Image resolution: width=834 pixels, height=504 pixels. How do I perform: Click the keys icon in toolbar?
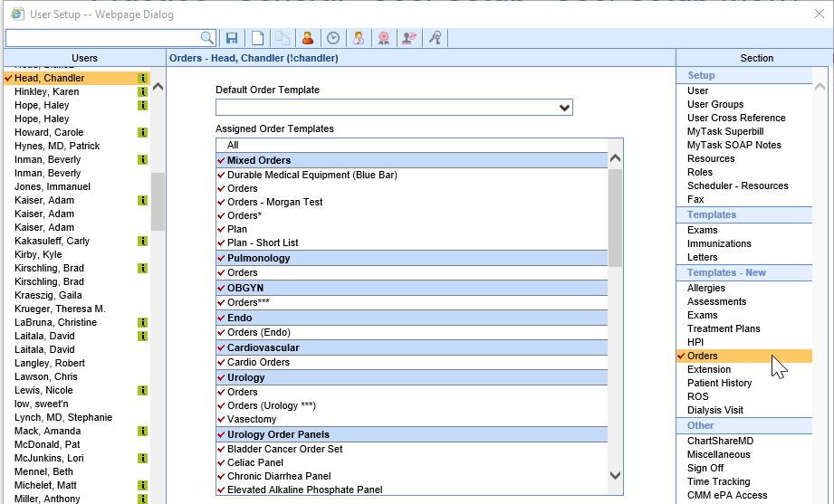(x=436, y=38)
